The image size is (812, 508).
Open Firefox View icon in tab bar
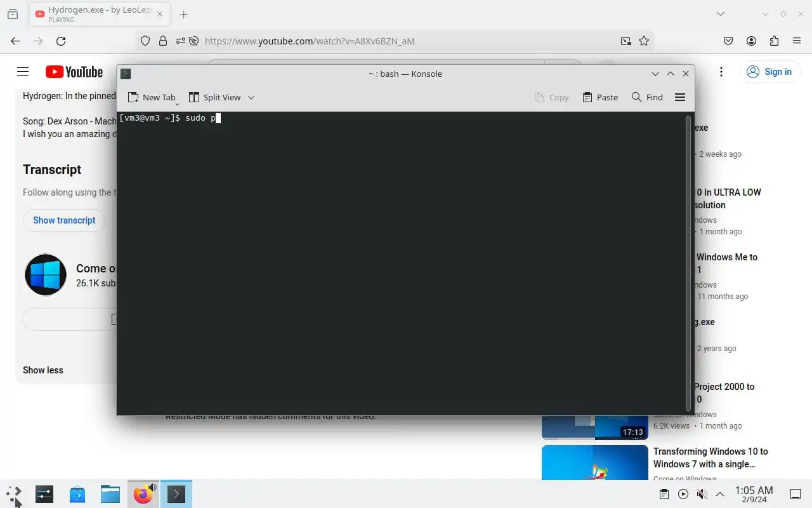tap(12, 14)
